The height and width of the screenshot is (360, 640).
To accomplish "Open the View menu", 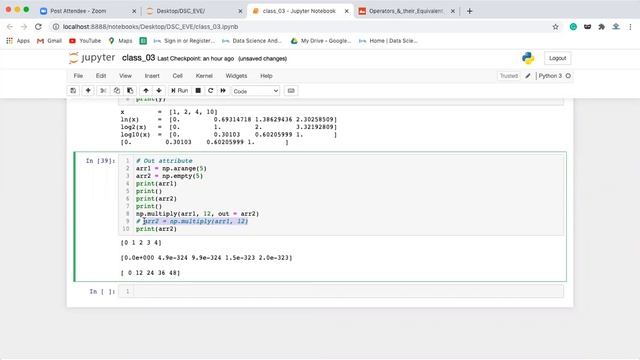I will tap(125, 76).
